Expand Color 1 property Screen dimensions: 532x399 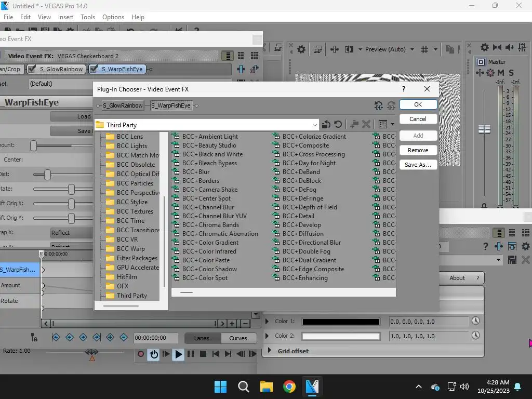(267, 321)
